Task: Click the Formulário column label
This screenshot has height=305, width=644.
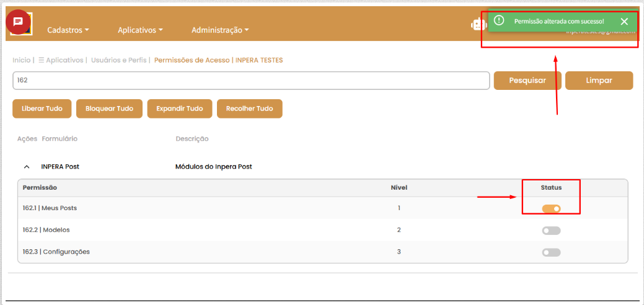Action: coord(60,139)
